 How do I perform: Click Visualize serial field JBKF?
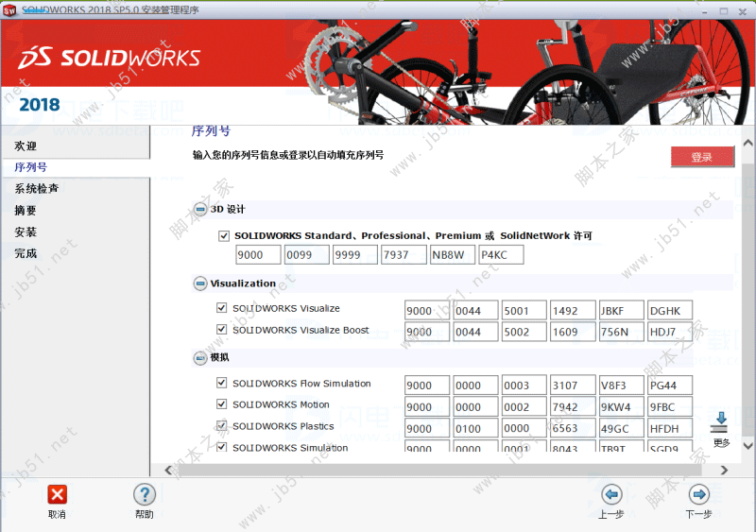coord(622,311)
